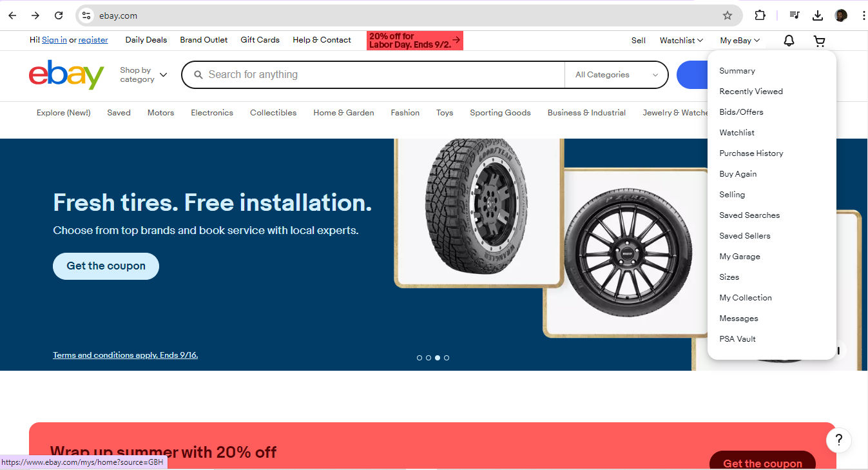
Task: Open Purchase History from the menu
Action: coord(751,153)
